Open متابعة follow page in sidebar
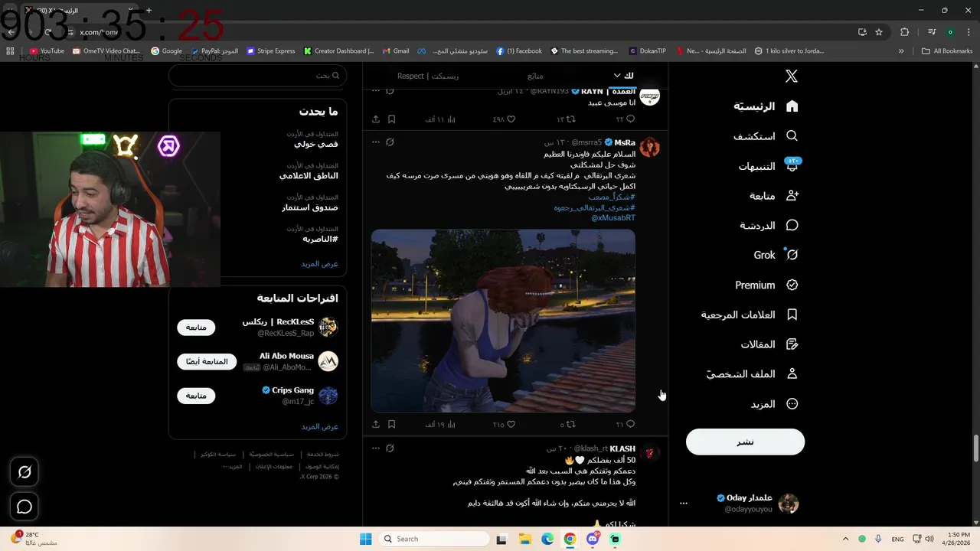Viewport: 980px width, 551px height. [774, 196]
